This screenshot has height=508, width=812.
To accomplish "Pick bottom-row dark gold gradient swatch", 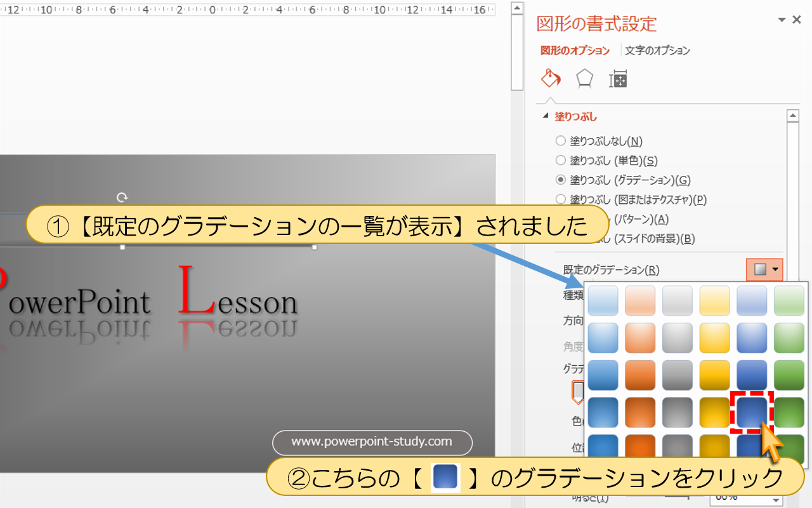I will (x=715, y=446).
